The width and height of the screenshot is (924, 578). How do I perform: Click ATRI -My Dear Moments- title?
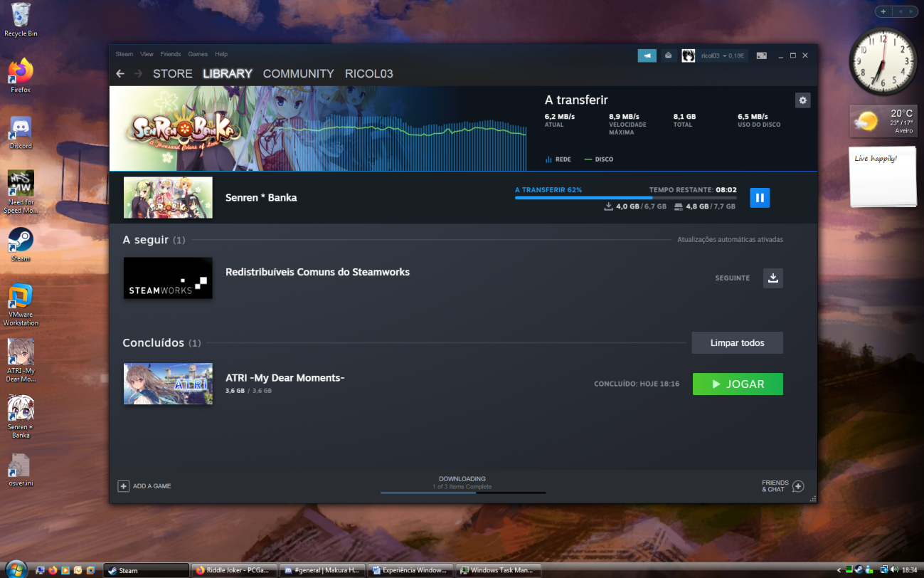click(285, 378)
